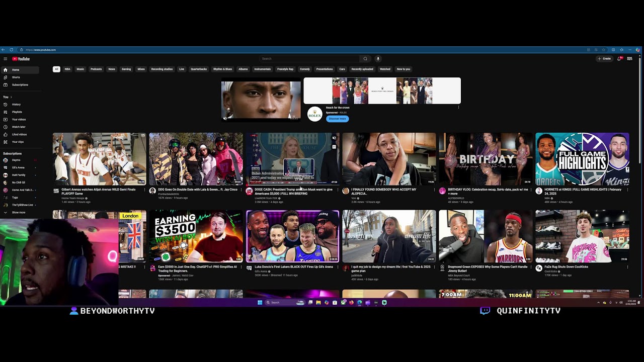Click the search magnifier button

365,59
